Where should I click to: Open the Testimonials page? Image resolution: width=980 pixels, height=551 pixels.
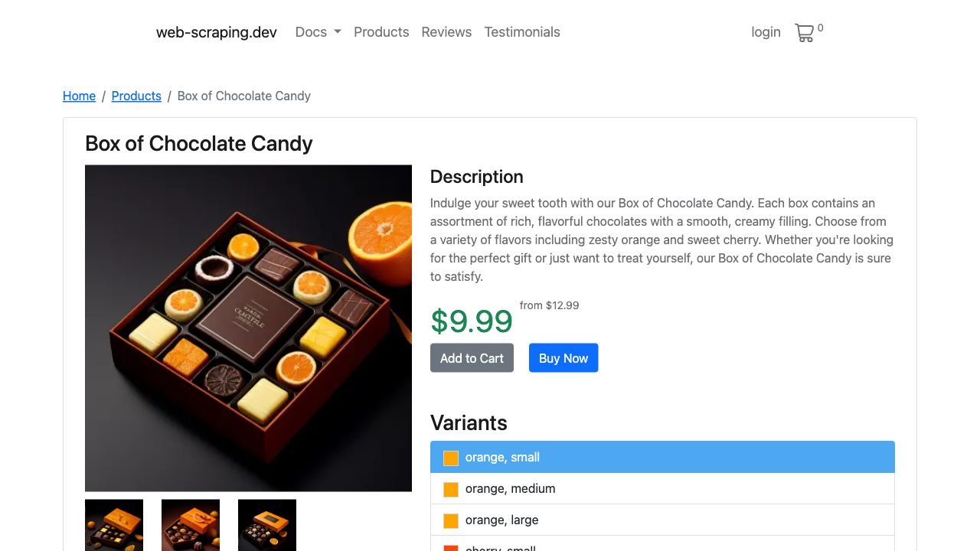(x=522, y=32)
